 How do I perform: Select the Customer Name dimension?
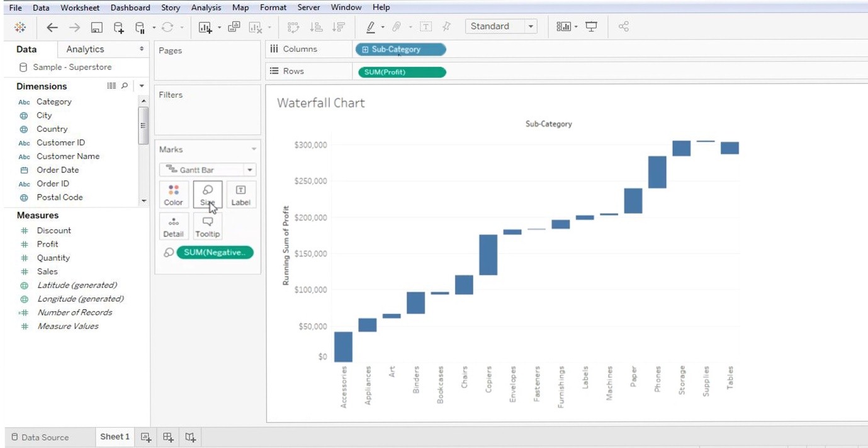click(68, 156)
